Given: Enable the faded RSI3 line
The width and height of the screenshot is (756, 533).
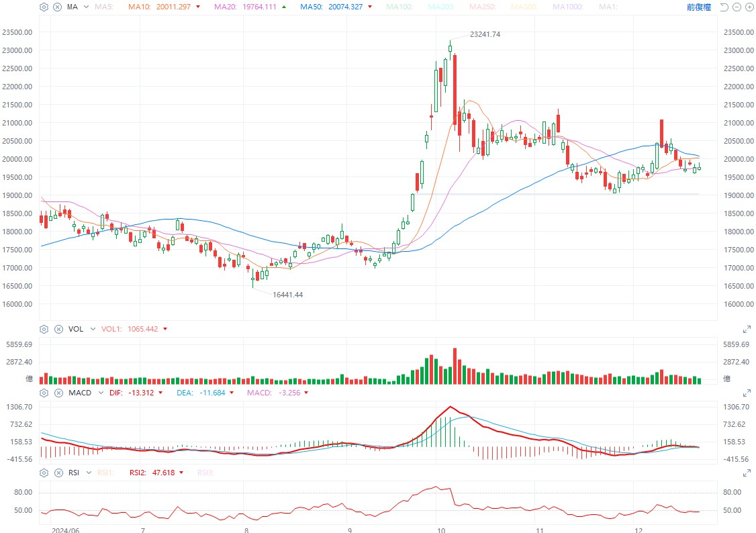Looking at the screenshot, I should click(205, 473).
